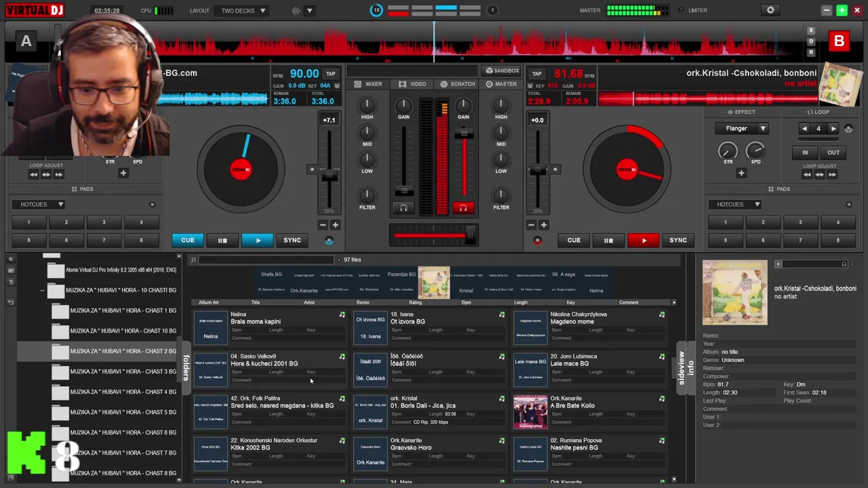
Task: Open the settings gear at top right
Action: (770, 10)
